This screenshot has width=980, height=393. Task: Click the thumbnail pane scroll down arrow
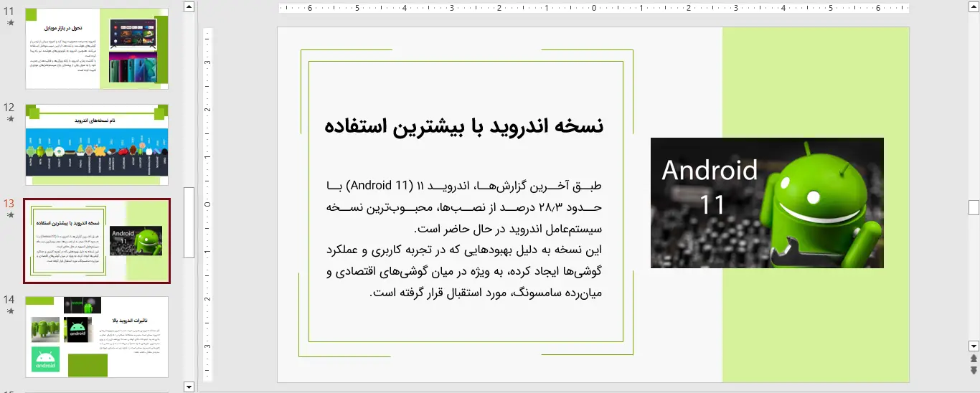click(189, 387)
